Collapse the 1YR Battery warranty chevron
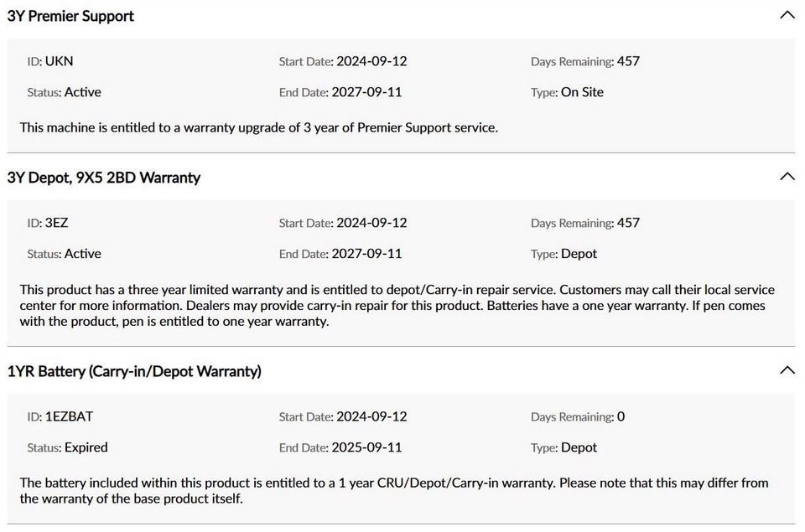 (x=787, y=370)
